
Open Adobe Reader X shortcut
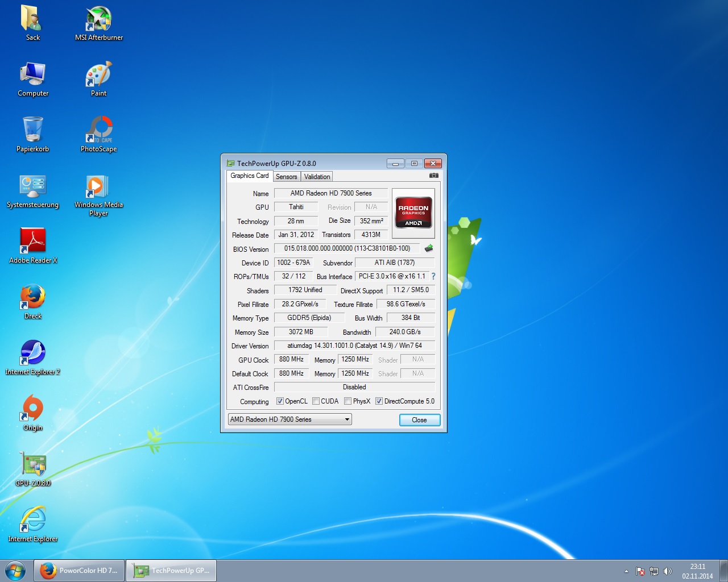[32, 246]
